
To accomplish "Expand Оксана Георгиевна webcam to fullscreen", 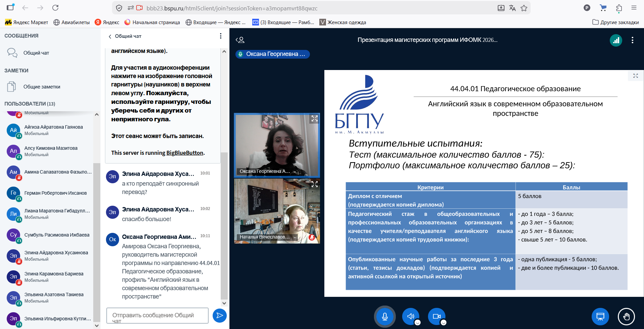I will coord(314,119).
